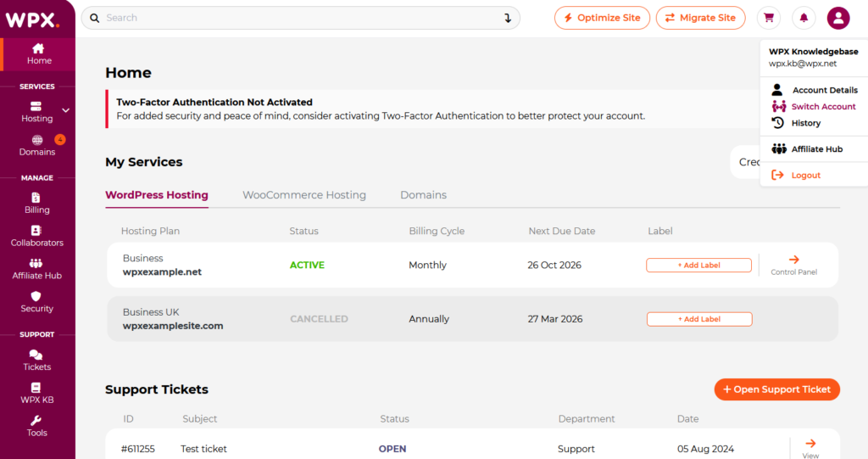This screenshot has height=459, width=868.
Task: Click the wpxexample.net domain name
Action: pyautogui.click(x=162, y=272)
